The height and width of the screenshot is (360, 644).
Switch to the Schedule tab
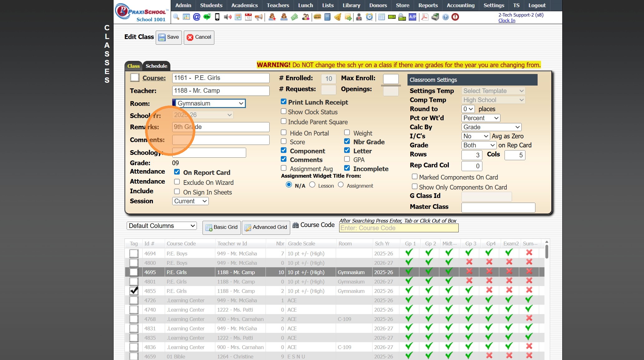point(156,66)
